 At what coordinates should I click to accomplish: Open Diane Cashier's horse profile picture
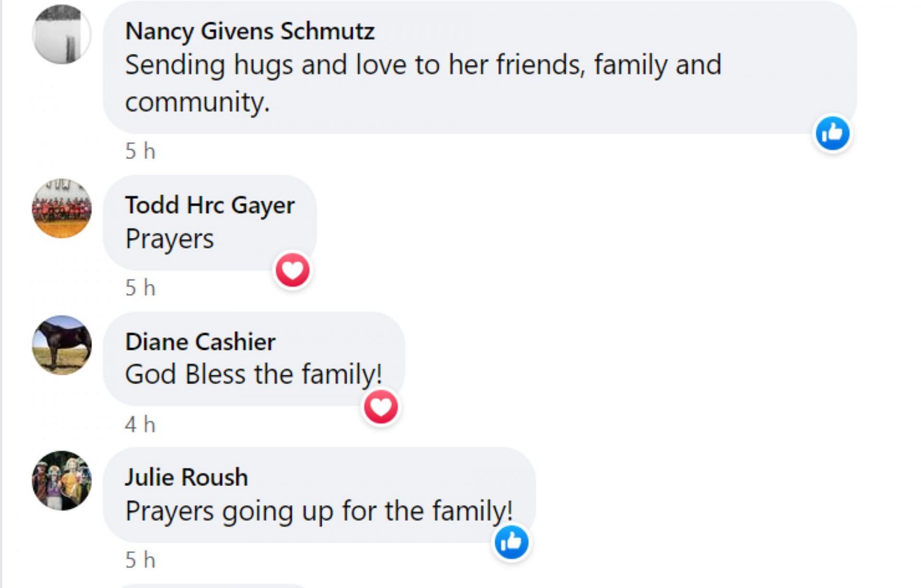tap(61, 345)
